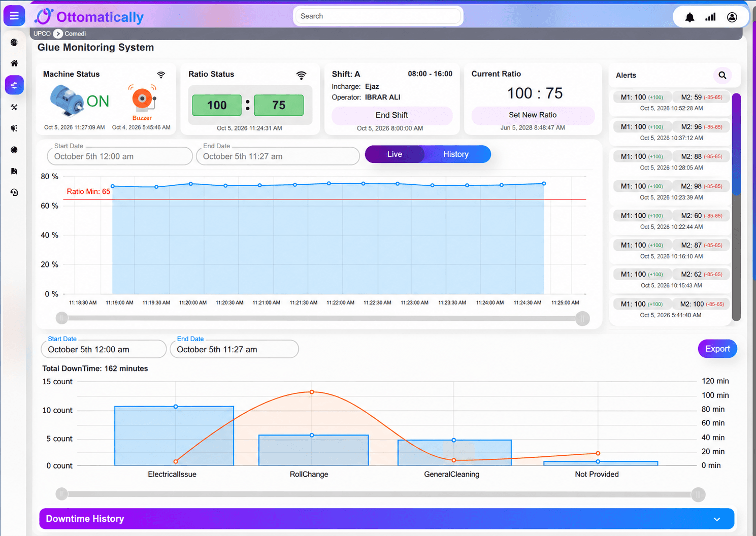Click the green 75 ratio box
The height and width of the screenshot is (536, 756).
click(x=279, y=105)
